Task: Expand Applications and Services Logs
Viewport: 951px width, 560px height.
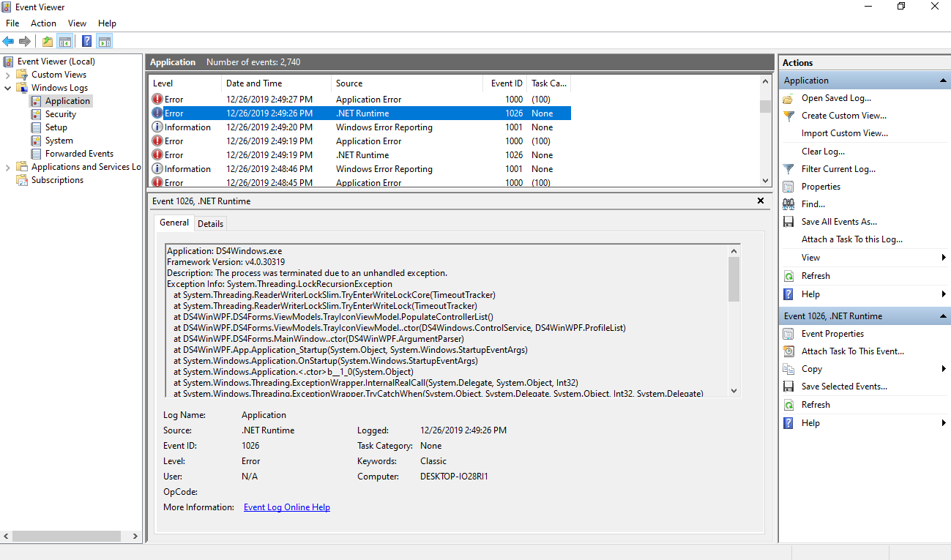Action: click(x=7, y=166)
